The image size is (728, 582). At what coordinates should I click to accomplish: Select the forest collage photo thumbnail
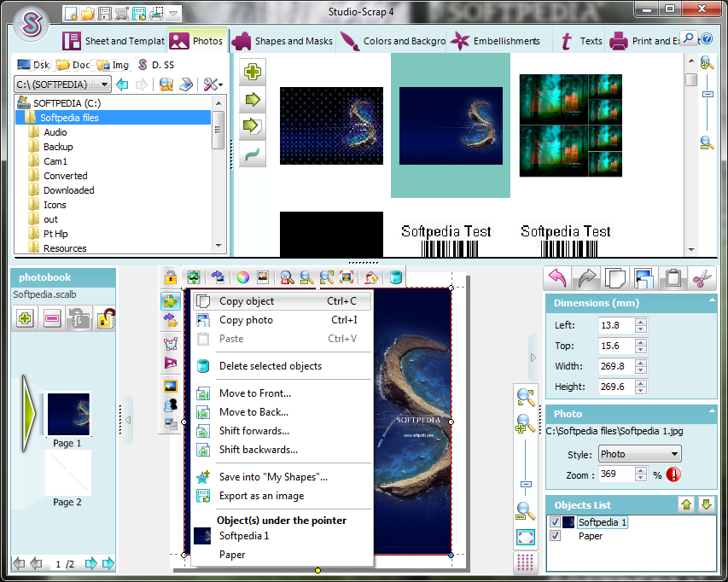click(570, 125)
